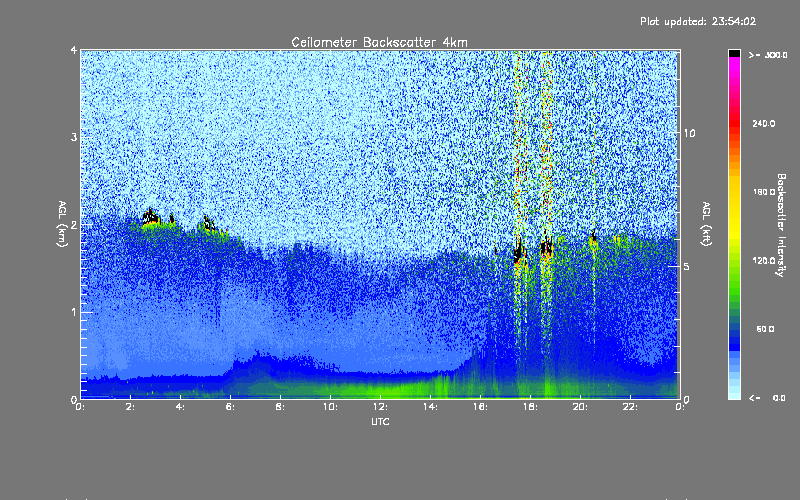Click the '<= 0.0' colorbar value
Screen dimensions: 800x500
(767, 397)
